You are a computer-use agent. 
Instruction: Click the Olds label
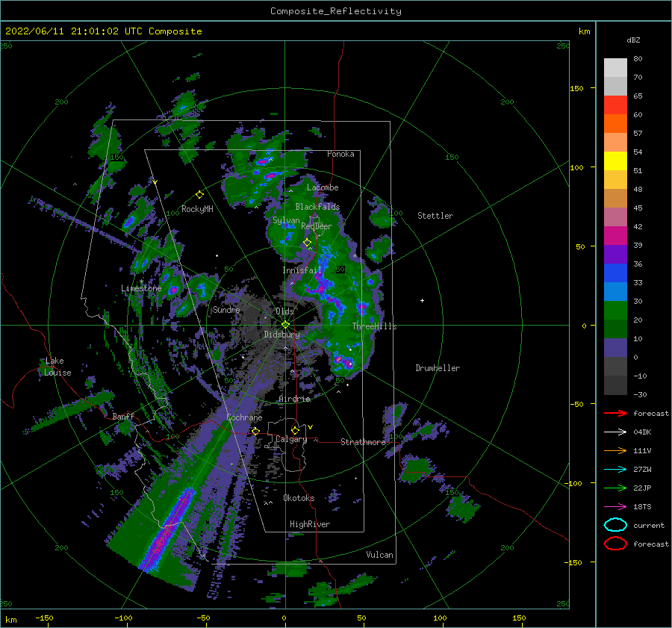pyautogui.click(x=284, y=311)
